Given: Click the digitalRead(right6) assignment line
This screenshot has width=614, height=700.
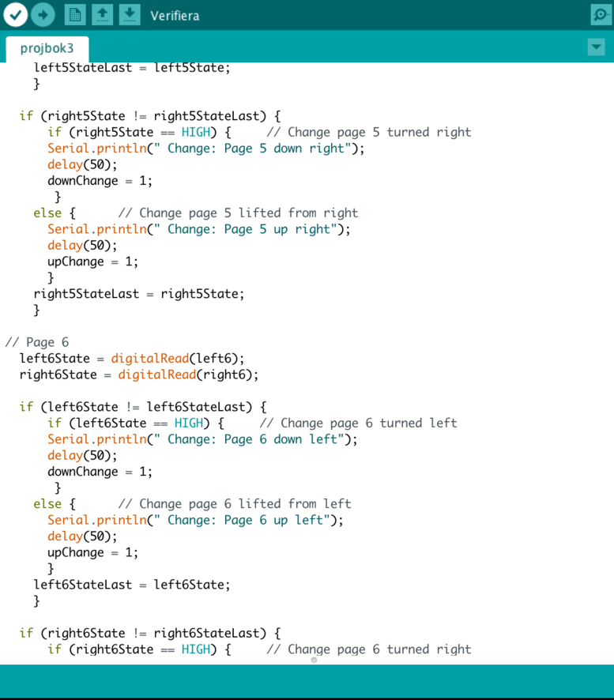Looking at the screenshot, I should coord(139,374).
